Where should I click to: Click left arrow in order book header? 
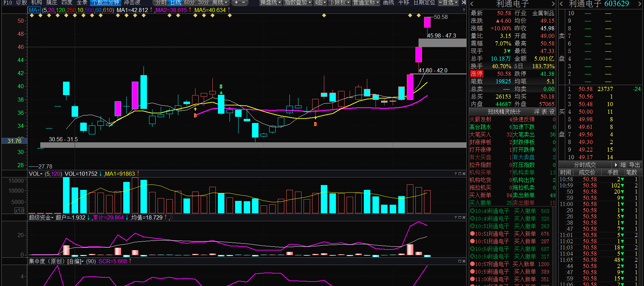pos(561,4)
